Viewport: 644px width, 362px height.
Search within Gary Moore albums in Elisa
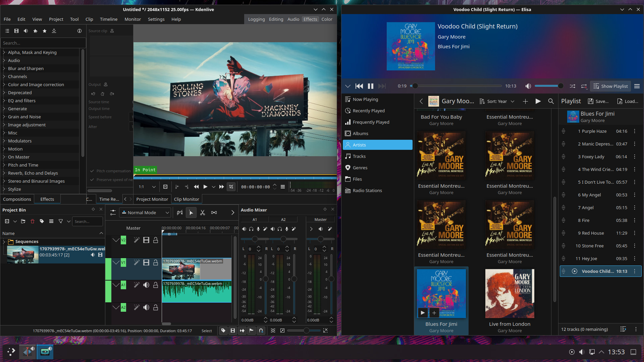(x=551, y=101)
